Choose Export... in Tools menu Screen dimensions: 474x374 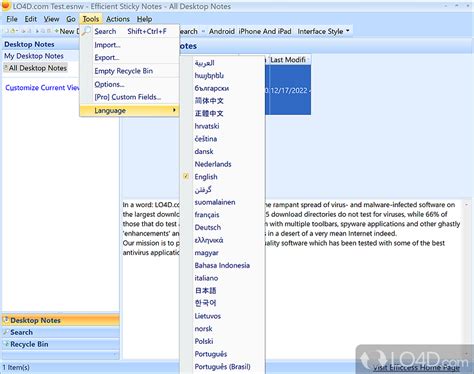tap(129, 57)
